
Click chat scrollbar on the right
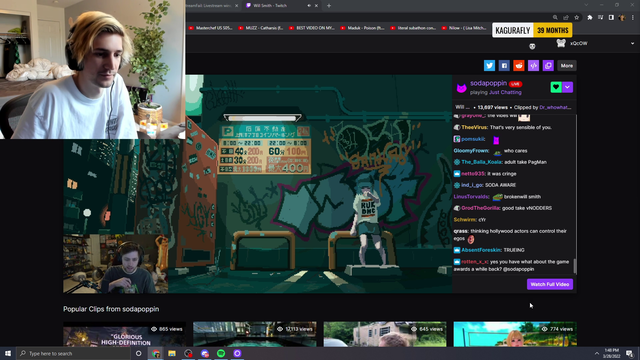click(x=575, y=266)
